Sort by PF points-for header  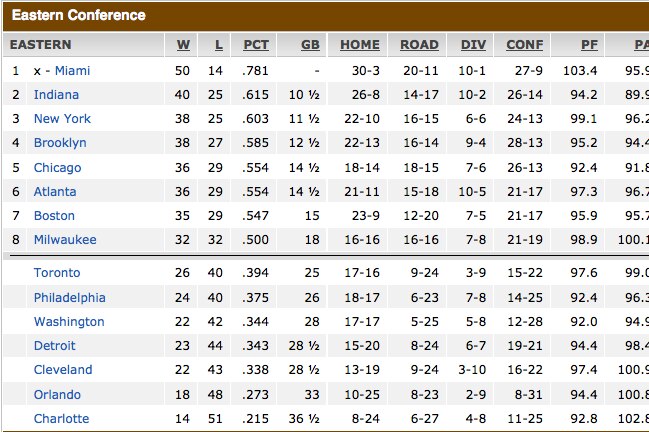589,45
